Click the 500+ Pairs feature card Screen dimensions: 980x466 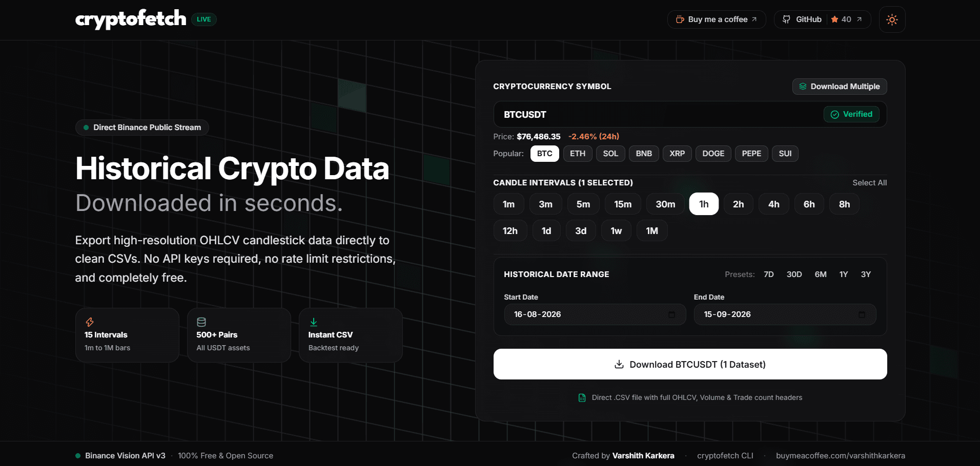click(239, 335)
